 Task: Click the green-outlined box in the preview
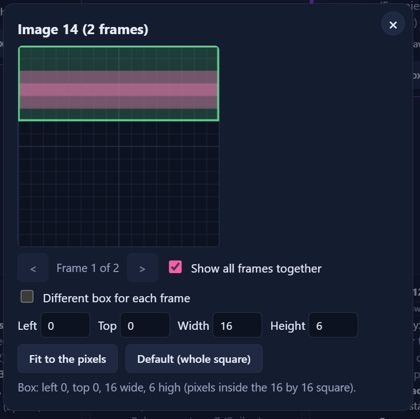(119, 83)
